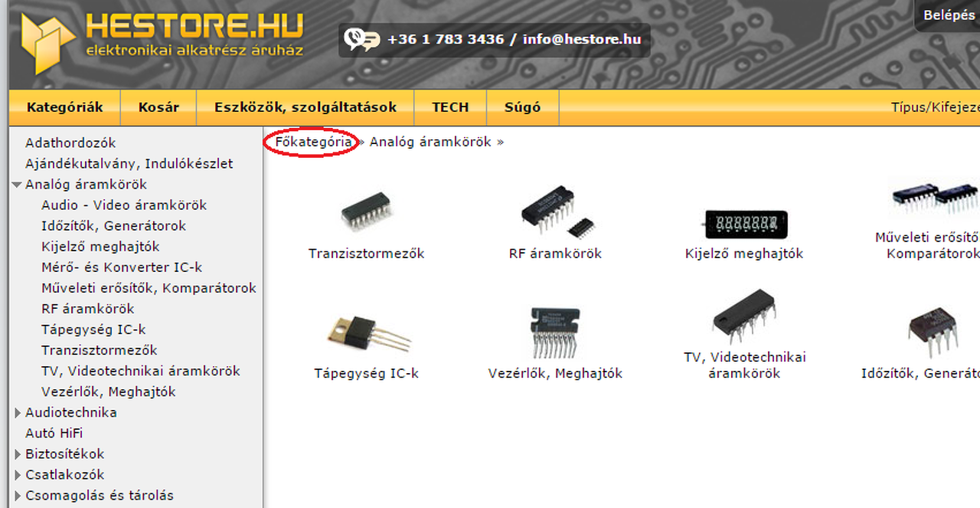980x508 pixels.
Task: Expand the Csatlakozók category arrow
Action: point(18,474)
